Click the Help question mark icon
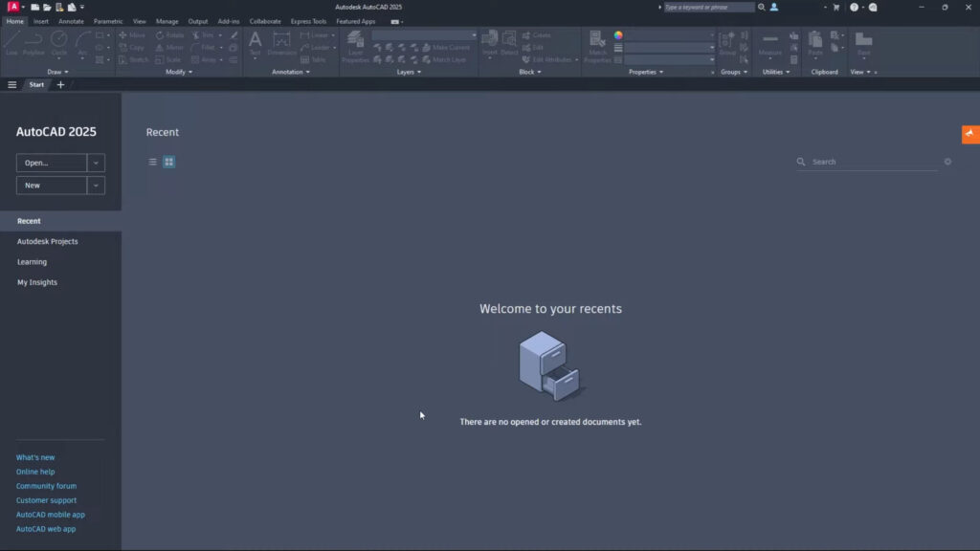The height and width of the screenshot is (551, 980). [x=854, y=7]
